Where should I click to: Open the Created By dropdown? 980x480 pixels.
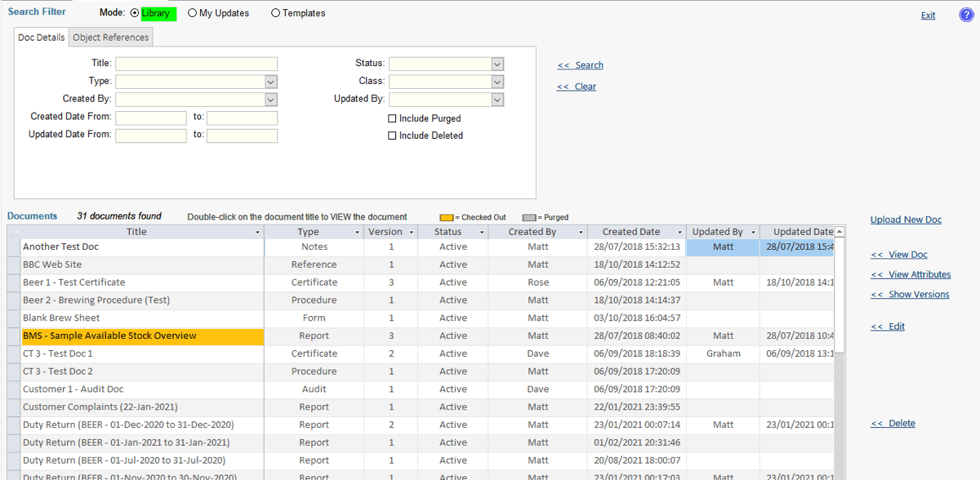[271, 100]
